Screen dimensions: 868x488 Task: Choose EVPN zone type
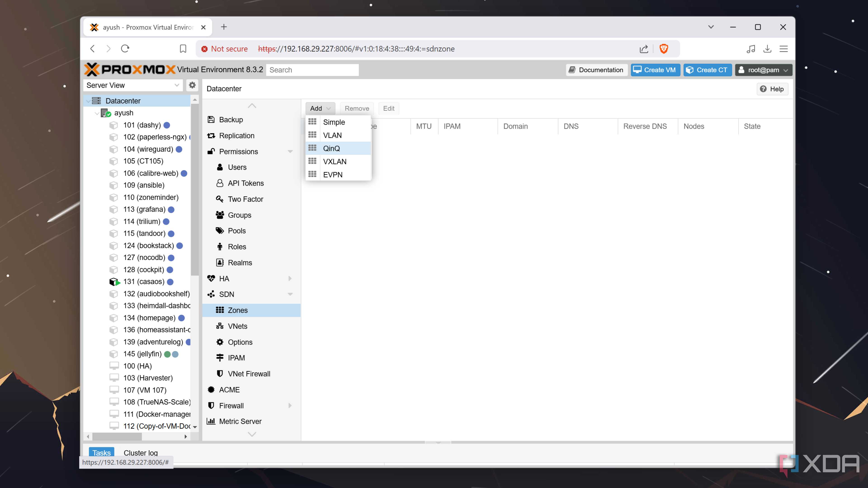pyautogui.click(x=338, y=174)
